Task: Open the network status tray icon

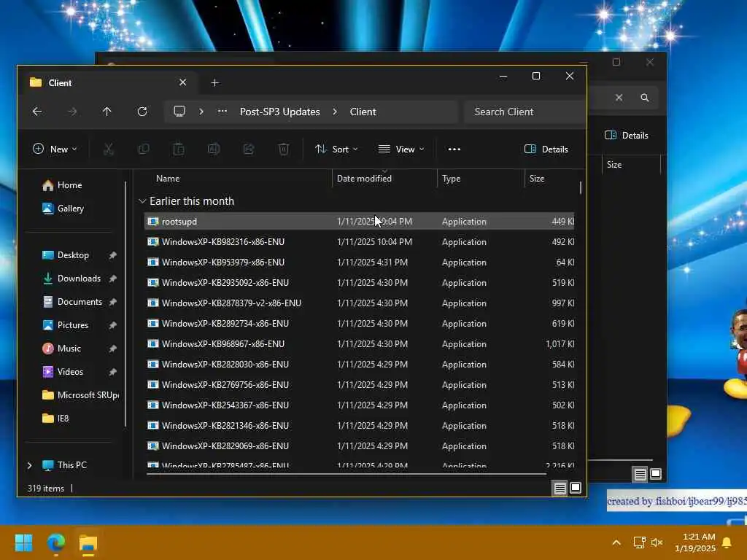Action: click(639, 542)
